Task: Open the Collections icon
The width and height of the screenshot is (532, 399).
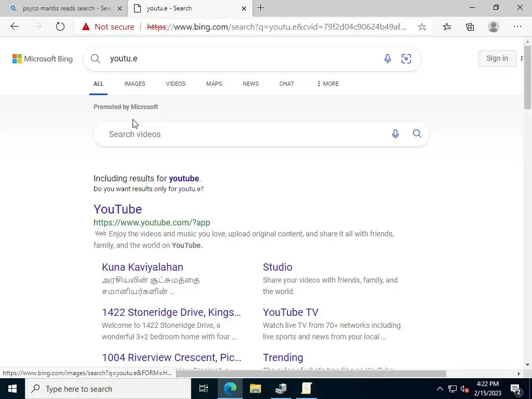Action: tap(470, 27)
